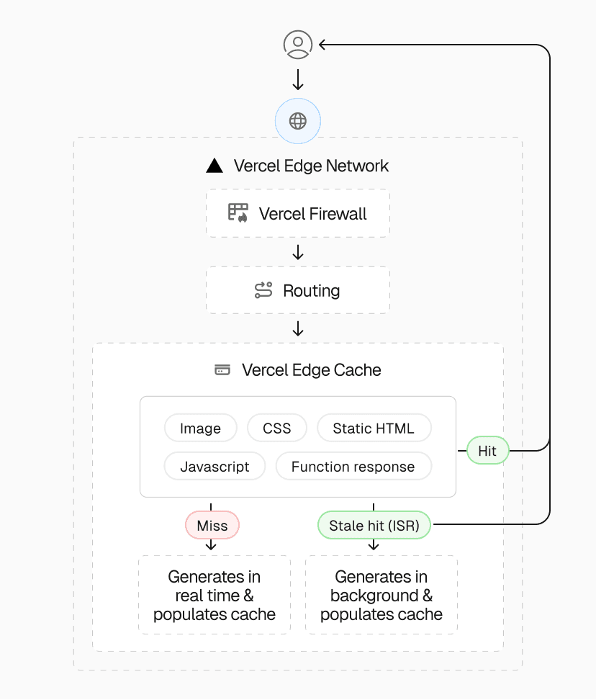
Task: Click the Edge Cache card icon
Action: tap(222, 370)
